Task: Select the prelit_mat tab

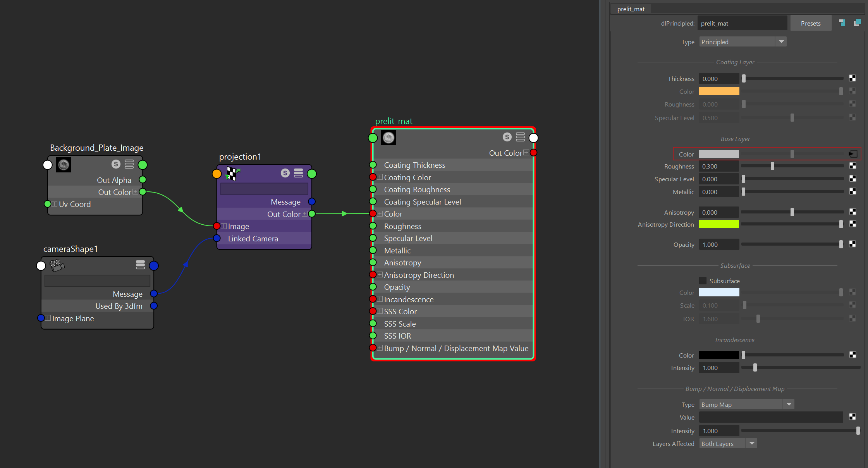Action: 631,9
